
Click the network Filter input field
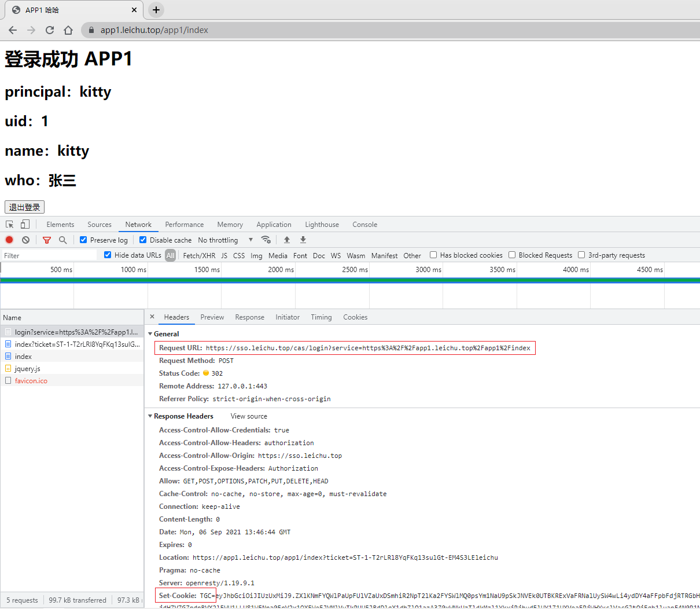49,255
